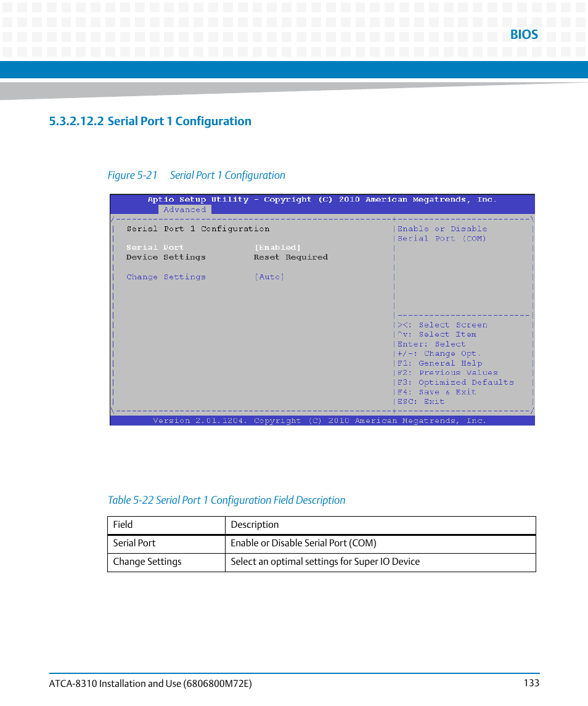Image resolution: width=588 pixels, height=706 pixels.
Task: Click the section heading 5.3.2.12.2 Serial Port 1 Configuration
Action: [150, 121]
